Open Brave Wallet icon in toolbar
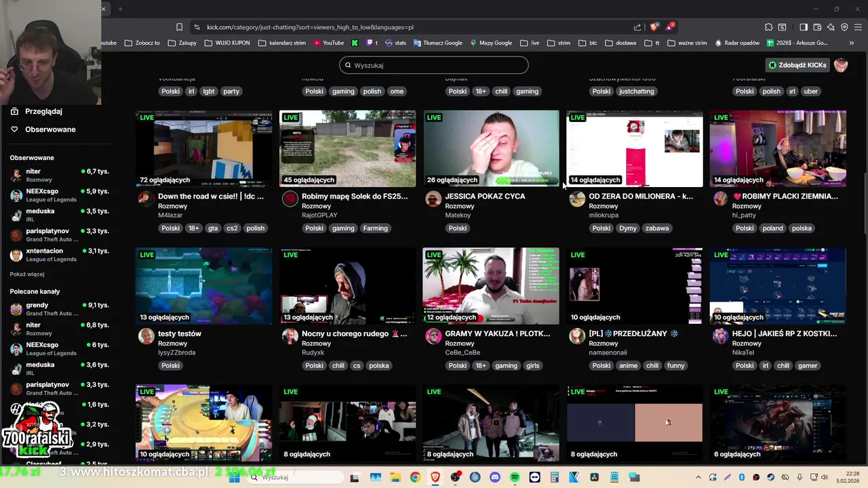The width and height of the screenshot is (868, 488). [817, 27]
